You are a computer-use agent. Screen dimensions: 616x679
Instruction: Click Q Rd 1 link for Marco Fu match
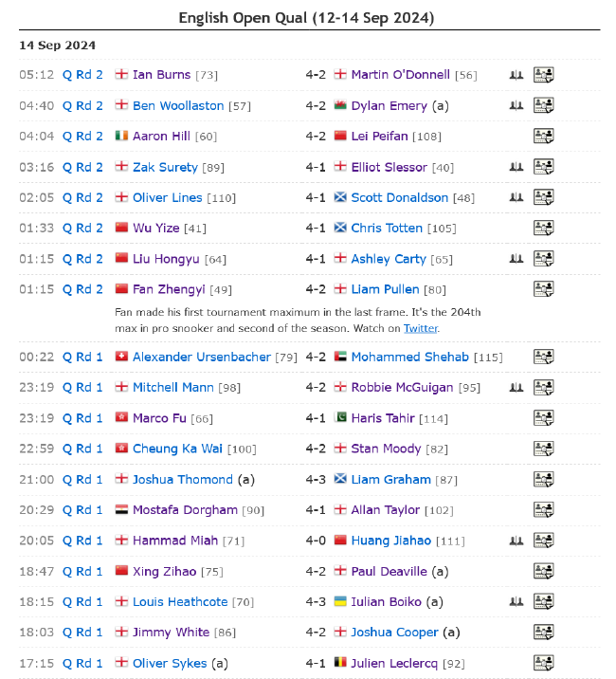82,418
